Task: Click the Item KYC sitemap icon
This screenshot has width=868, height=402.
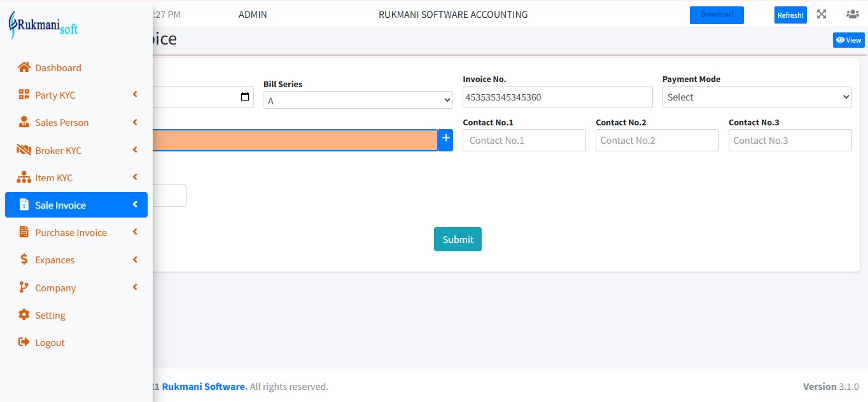Action: [24, 177]
